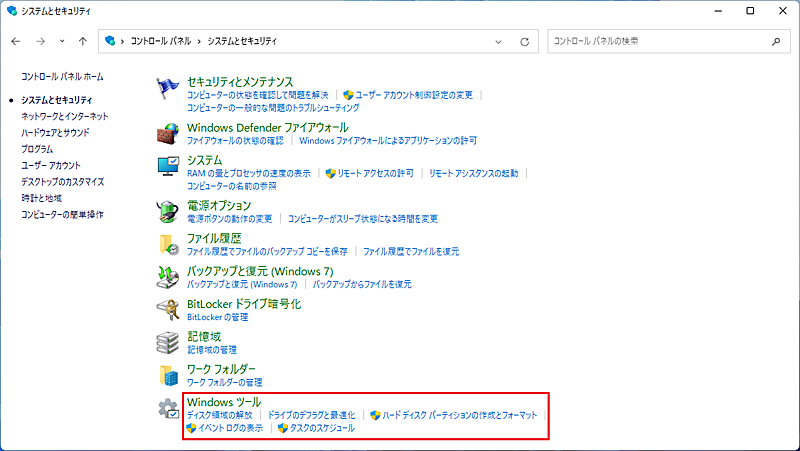
Task: Open BitLocker ドライブ暗号化 heading
Action: point(244,304)
